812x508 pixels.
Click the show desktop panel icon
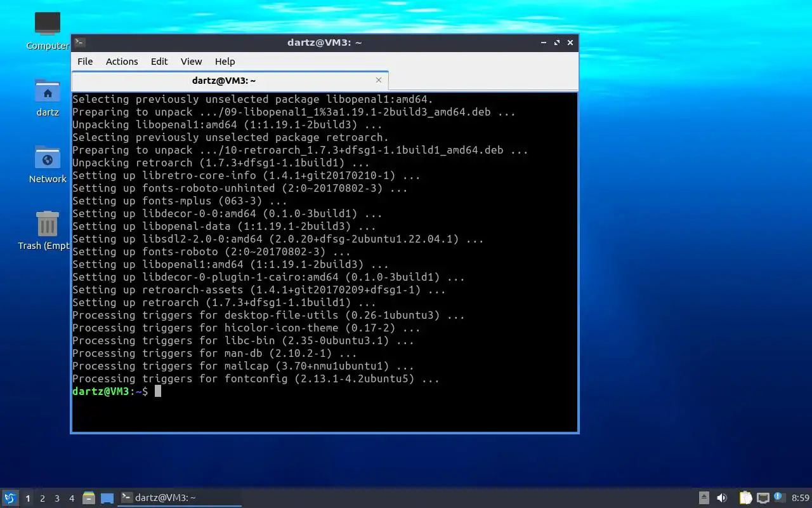107,498
